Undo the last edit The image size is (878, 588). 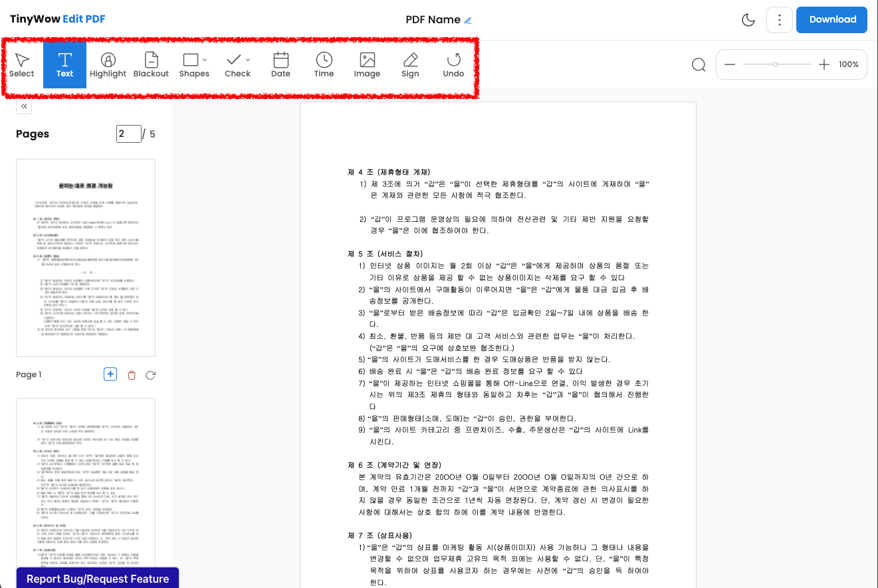[453, 64]
